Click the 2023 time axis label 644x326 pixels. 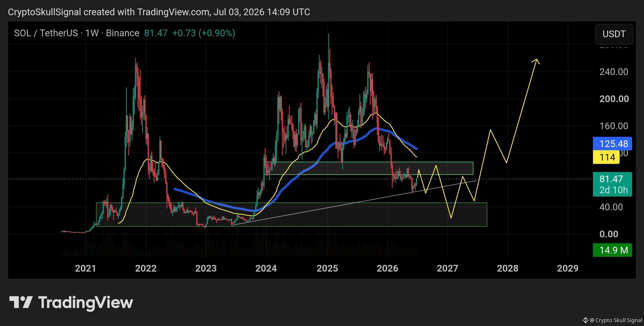(x=206, y=268)
